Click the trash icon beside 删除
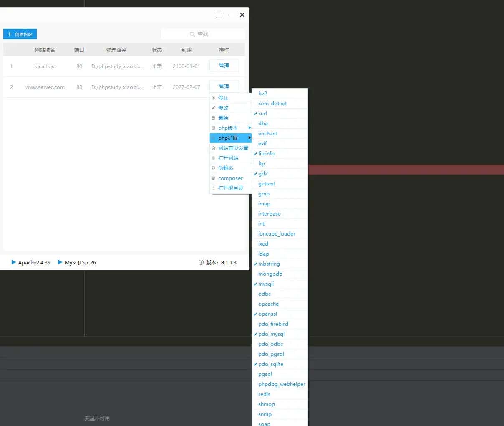Screen dimensions: 504x426 (x=214, y=118)
